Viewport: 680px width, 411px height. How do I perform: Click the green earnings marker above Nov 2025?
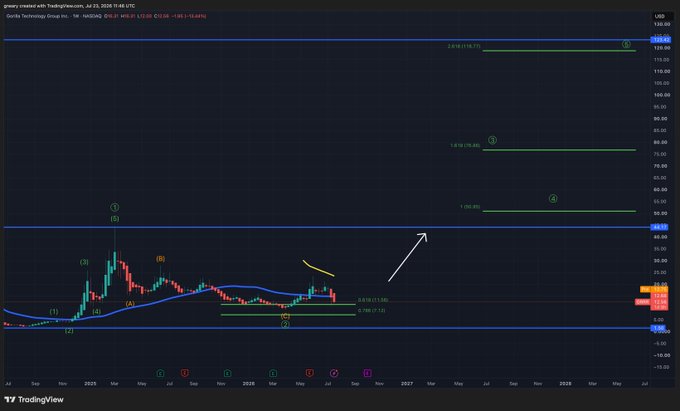227,373
